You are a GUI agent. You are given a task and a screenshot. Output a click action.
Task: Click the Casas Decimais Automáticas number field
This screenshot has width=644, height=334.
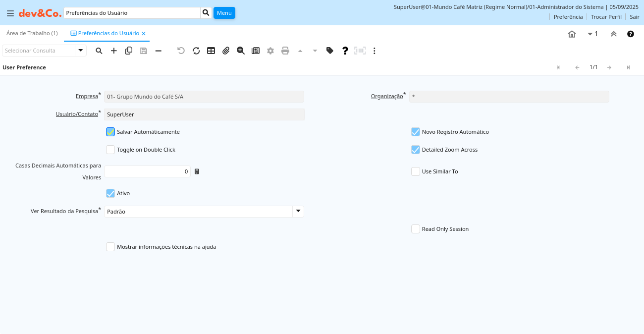[147, 171]
